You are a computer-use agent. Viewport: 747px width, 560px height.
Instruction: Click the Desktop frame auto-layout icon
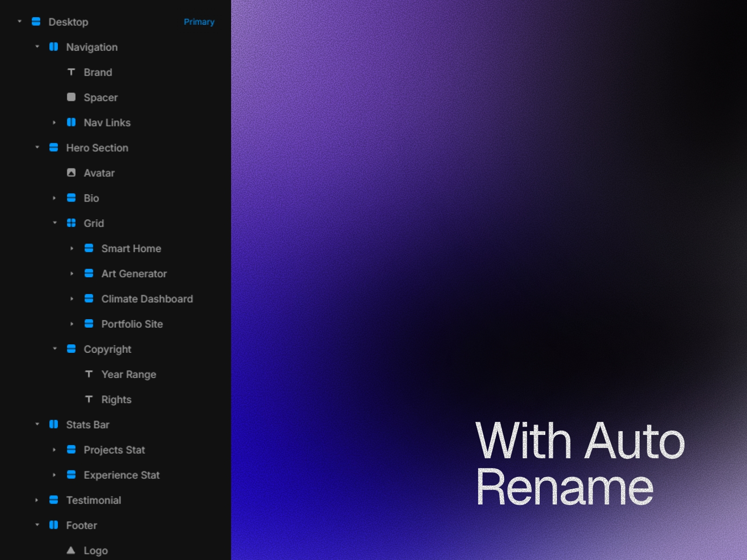coord(36,21)
